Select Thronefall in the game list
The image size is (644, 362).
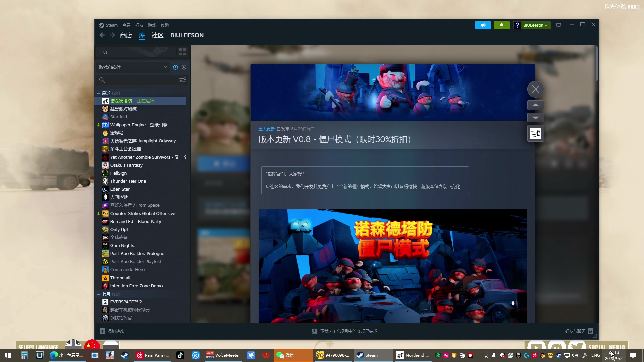click(141, 278)
